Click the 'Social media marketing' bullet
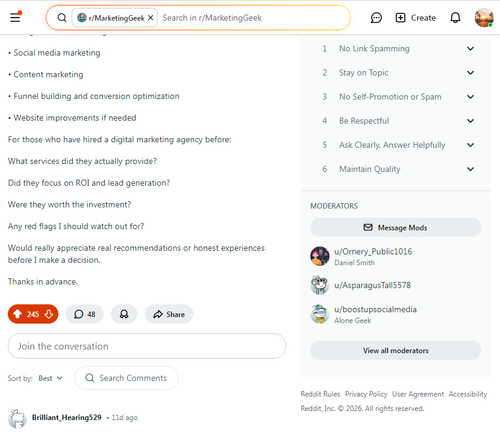 pos(57,53)
